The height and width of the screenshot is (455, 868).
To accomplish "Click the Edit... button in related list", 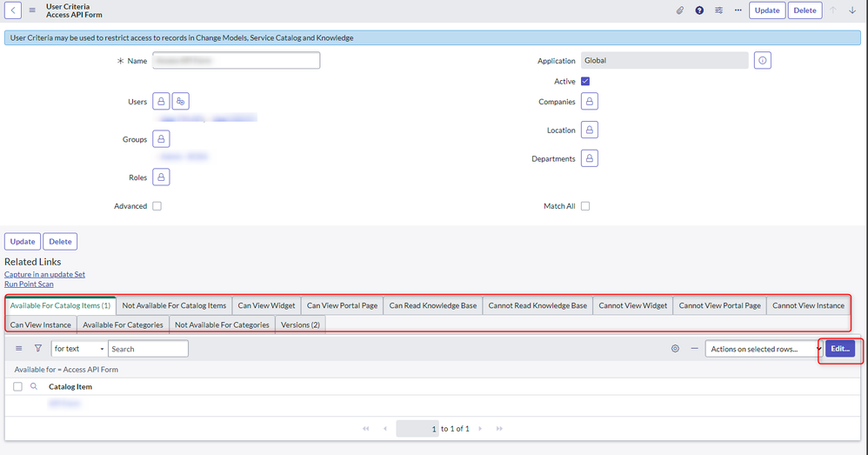I will pyautogui.click(x=840, y=349).
